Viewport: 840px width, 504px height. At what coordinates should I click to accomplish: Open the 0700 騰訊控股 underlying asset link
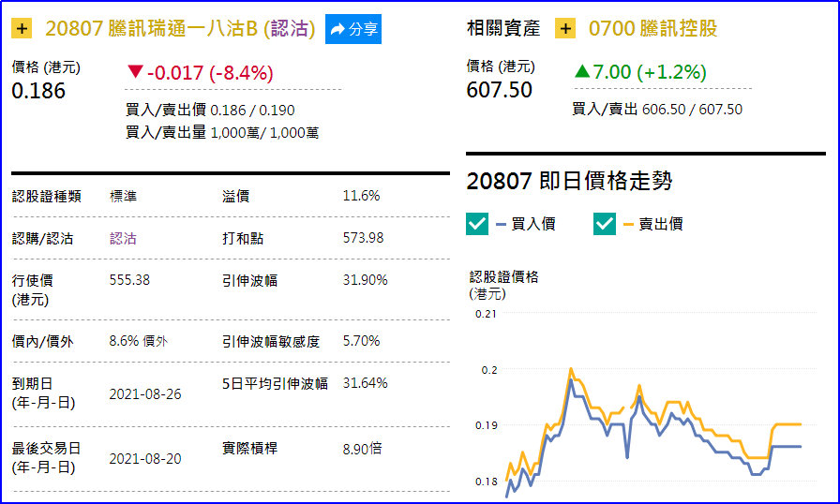coord(653,28)
